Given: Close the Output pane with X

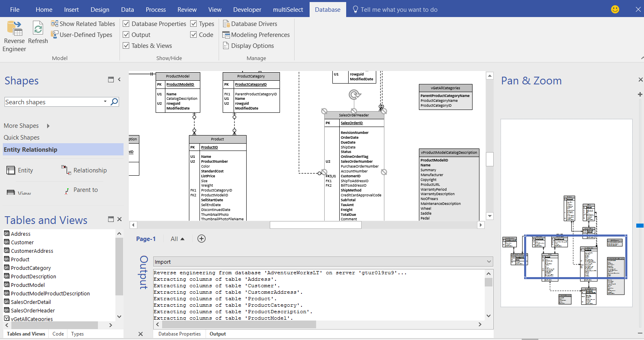Looking at the screenshot, I should click(x=141, y=334).
